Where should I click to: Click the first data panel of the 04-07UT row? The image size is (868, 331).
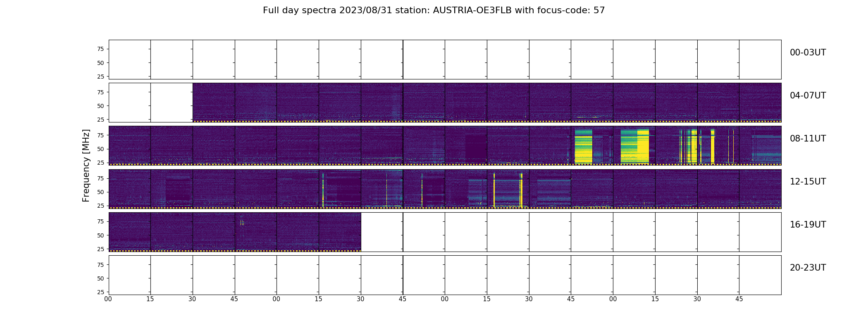(214, 103)
